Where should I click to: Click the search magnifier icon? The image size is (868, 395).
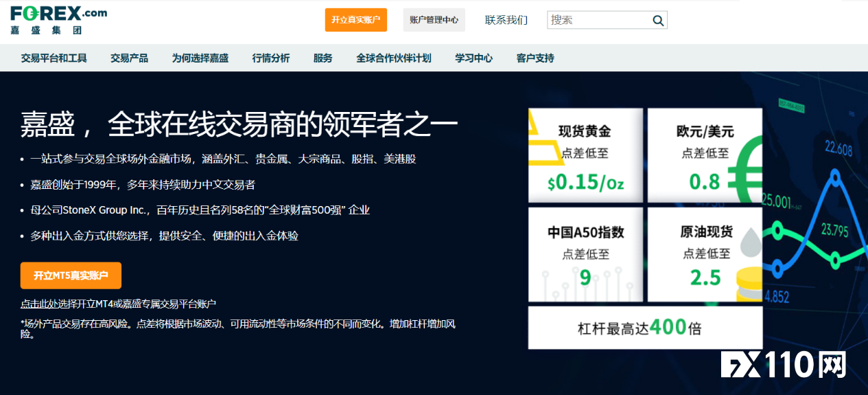tap(658, 21)
